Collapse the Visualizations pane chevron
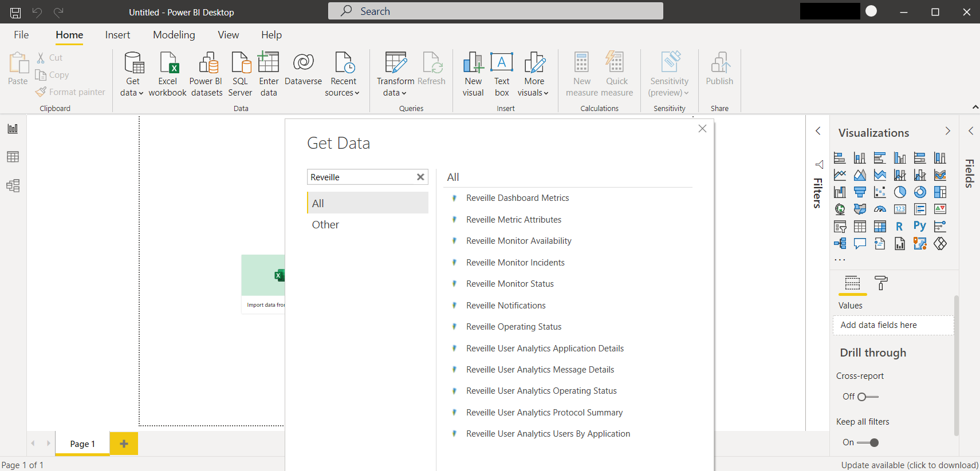 [948, 131]
